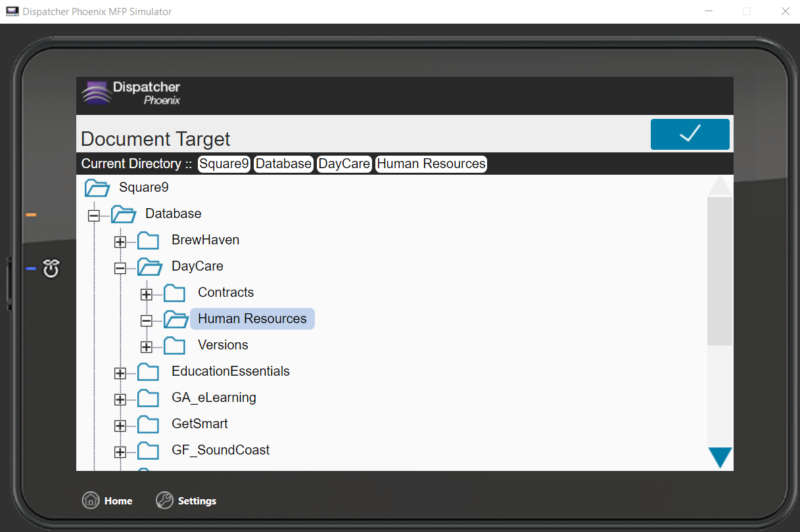Image resolution: width=800 pixels, height=532 pixels.
Task: Click the DayCare open folder icon
Action: point(150,267)
